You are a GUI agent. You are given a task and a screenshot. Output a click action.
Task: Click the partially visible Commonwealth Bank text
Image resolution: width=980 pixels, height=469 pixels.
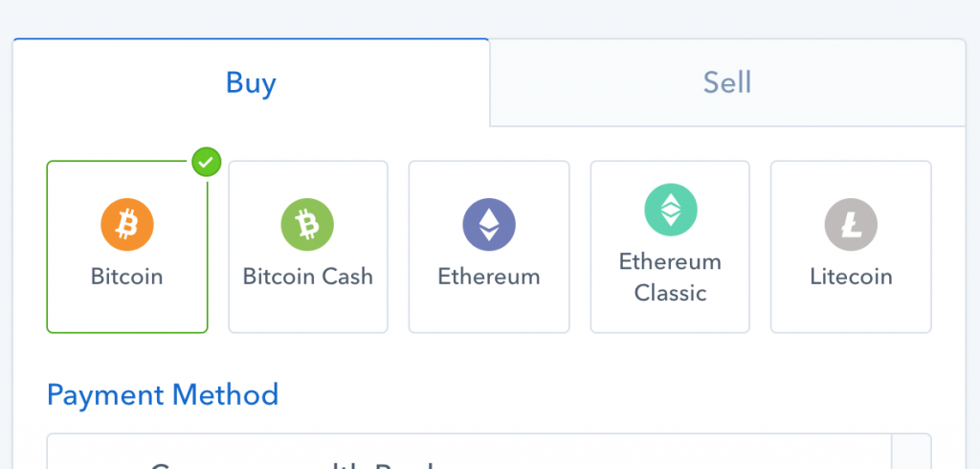[293, 465]
